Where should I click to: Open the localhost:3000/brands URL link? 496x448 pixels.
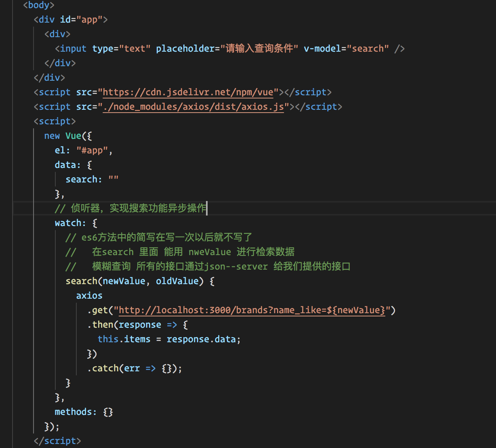252,310
